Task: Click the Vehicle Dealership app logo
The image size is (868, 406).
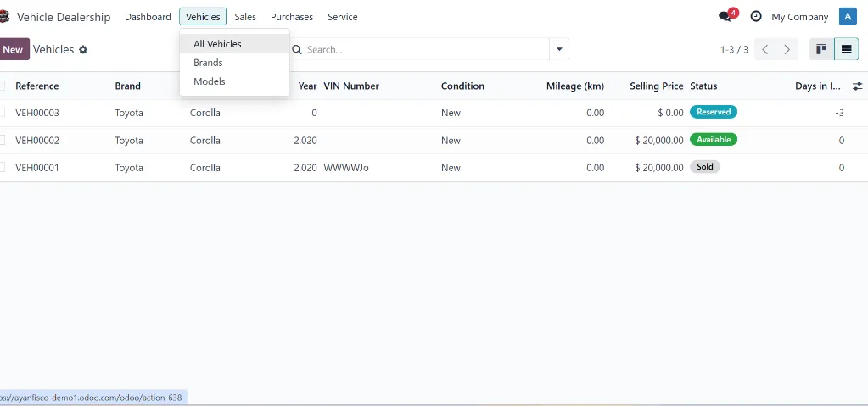Action: pos(4,17)
